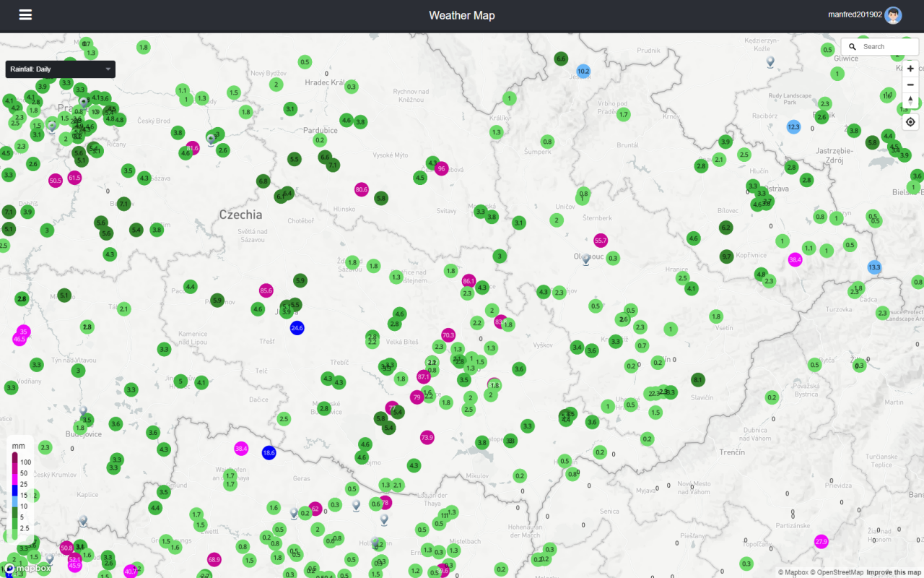
Task: Click the Weather Map title
Action: click(461, 15)
